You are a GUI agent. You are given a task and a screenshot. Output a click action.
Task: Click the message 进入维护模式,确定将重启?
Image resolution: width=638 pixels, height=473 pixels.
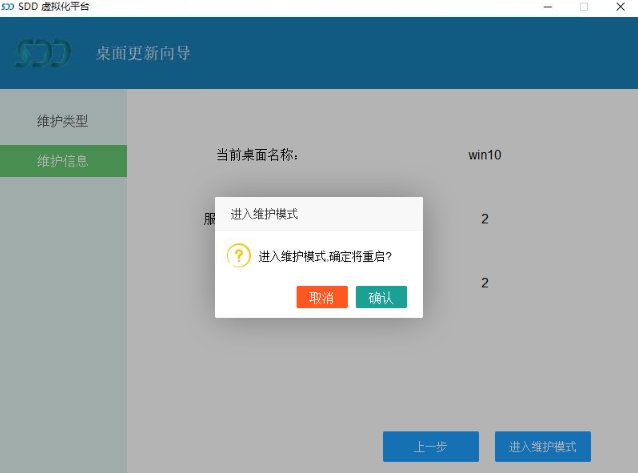(x=325, y=257)
